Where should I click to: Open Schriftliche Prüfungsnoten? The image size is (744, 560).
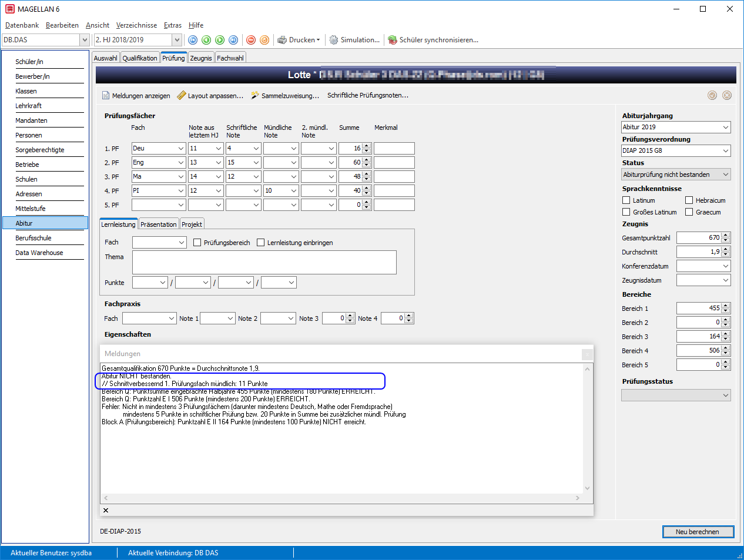368,95
